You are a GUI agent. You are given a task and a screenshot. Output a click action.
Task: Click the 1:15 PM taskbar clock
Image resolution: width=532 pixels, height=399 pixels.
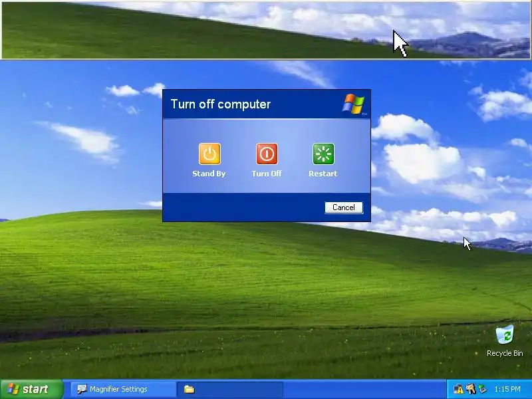507,389
